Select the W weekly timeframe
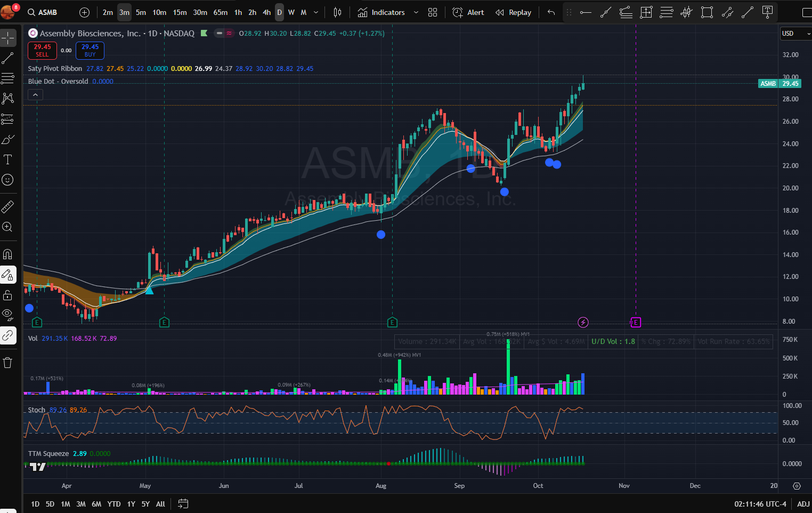Viewport: 812px width, 513px height. (x=291, y=12)
